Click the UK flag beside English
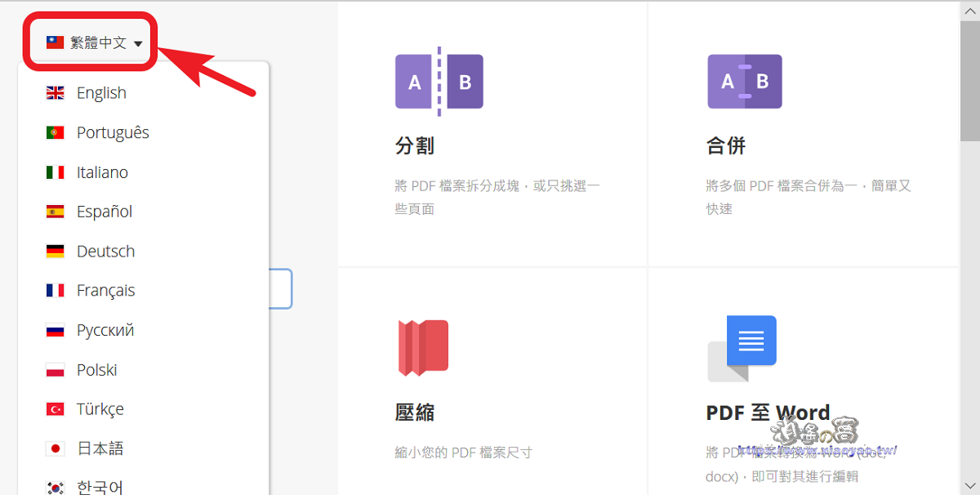The image size is (980, 495). (x=55, y=93)
